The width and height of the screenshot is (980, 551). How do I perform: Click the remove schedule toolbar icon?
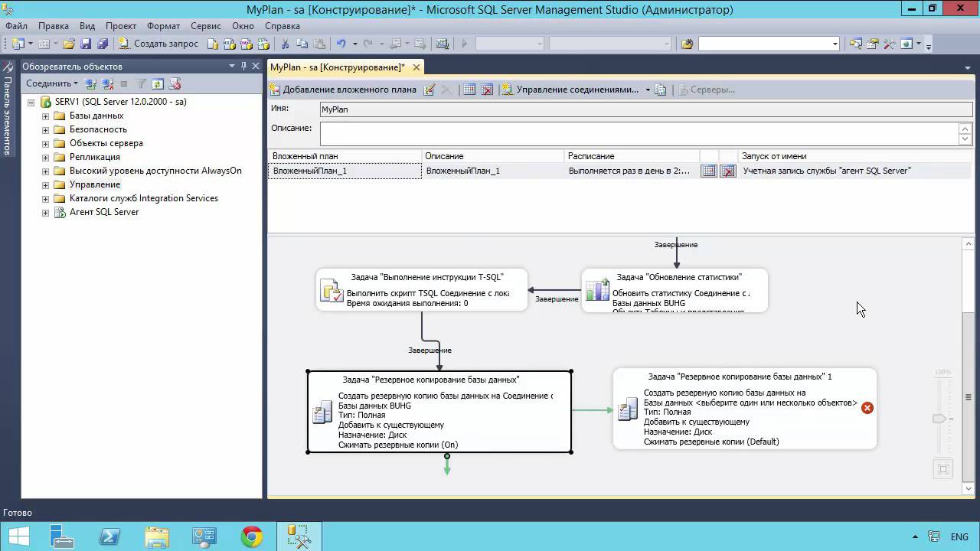[x=486, y=90]
